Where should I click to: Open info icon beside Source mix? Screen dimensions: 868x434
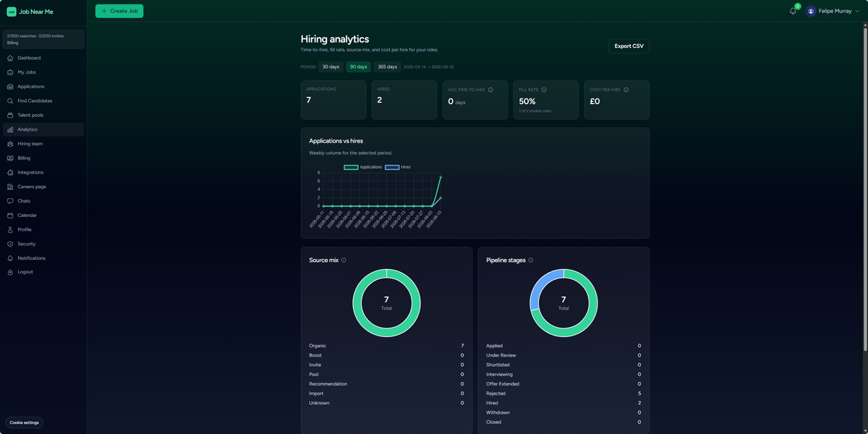coord(344,260)
